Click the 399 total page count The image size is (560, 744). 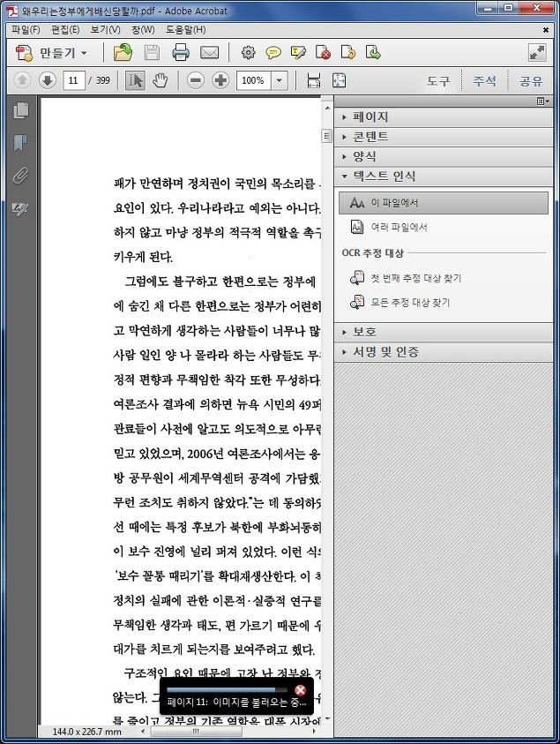coord(103,80)
